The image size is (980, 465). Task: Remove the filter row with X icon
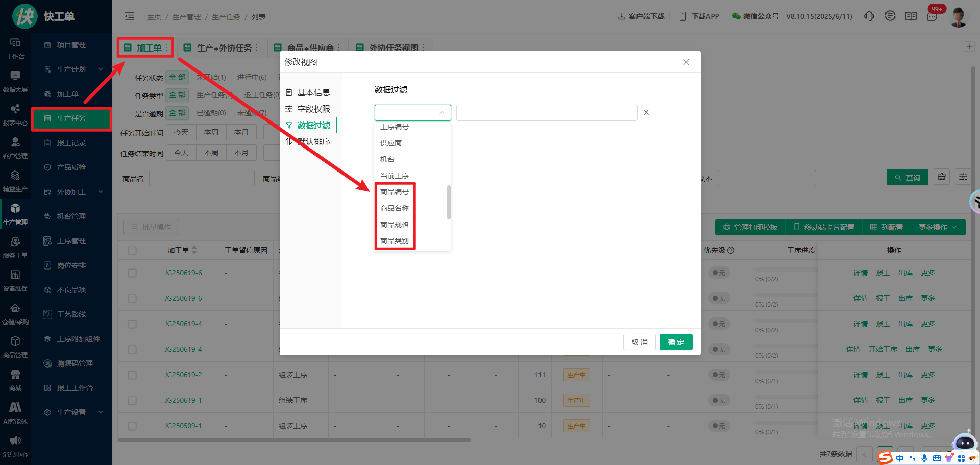point(646,112)
